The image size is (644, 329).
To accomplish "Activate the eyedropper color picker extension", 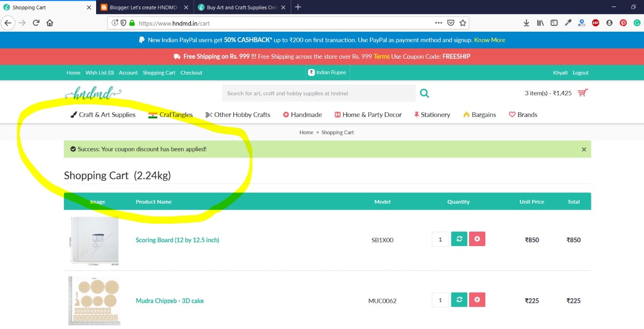I will coord(568,23).
